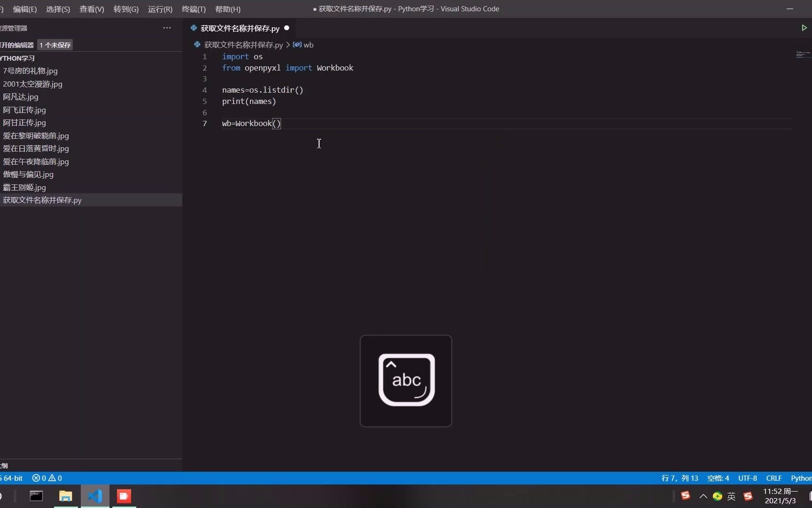
Task: Select language mode Python in status bar
Action: 801,478
